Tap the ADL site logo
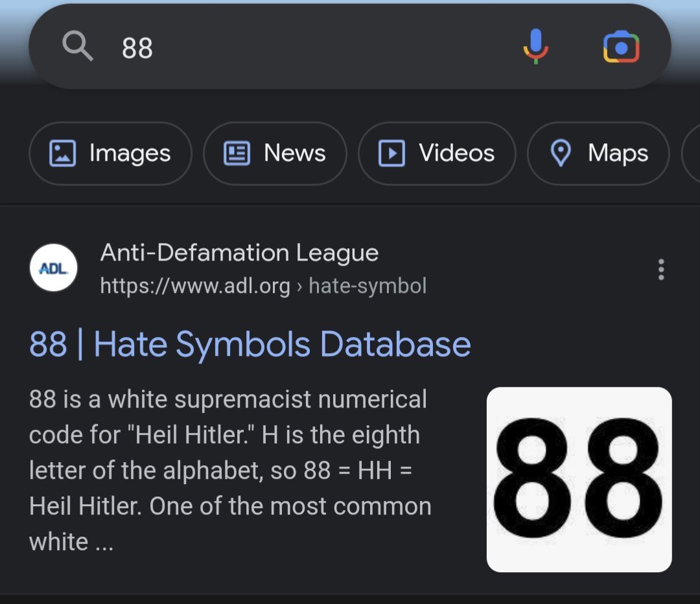This screenshot has width=700, height=604. (54, 268)
